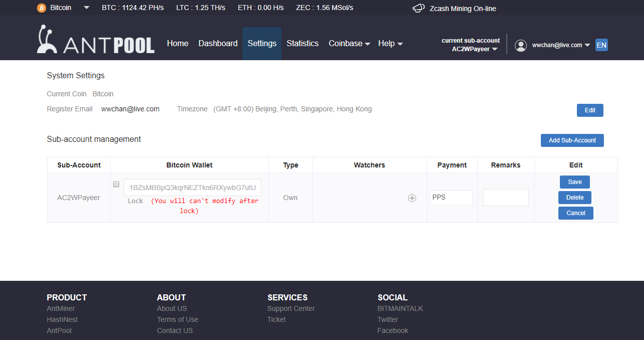Open the Facebook footer link

click(x=393, y=330)
